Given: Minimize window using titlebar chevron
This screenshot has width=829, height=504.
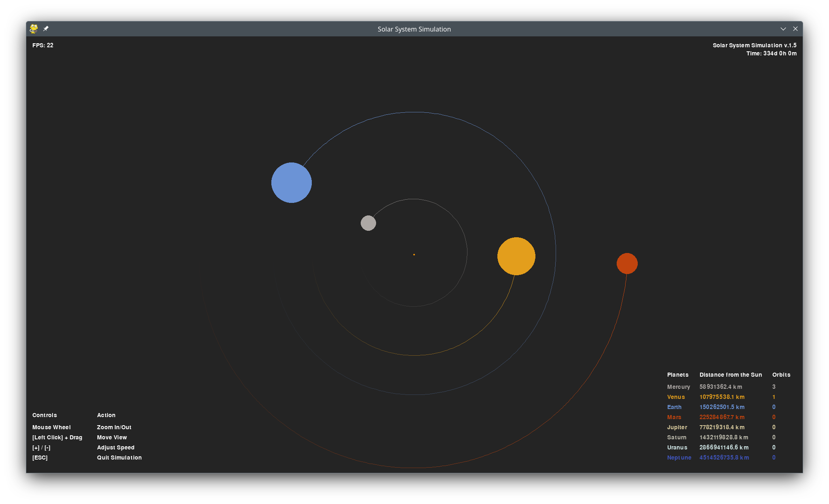Looking at the screenshot, I should coord(783,29).
